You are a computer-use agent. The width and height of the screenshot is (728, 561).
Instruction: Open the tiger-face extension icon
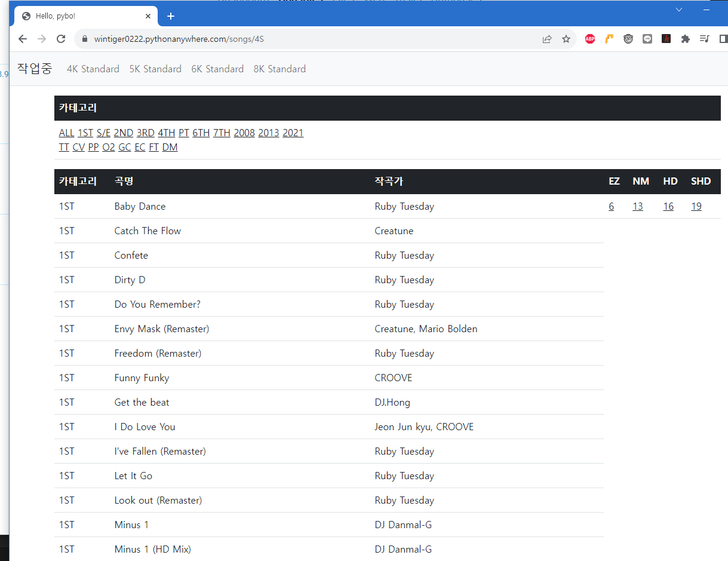pyautogui.click(x=628, y=39)
